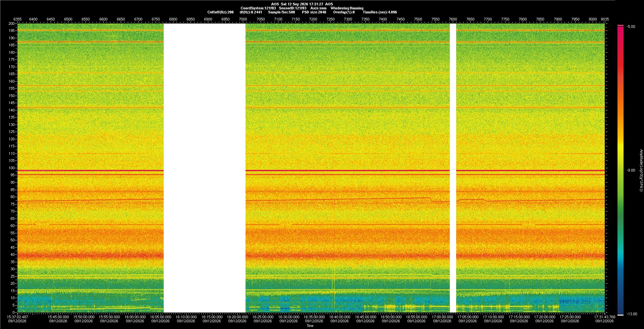
Task: Click the Cuttoff(Hz):200 header text
Action: tap(220, 12)
